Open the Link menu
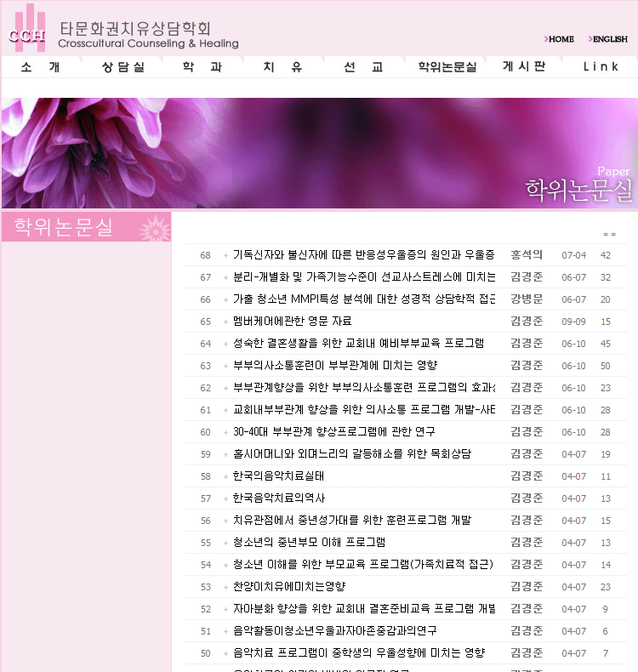Screen dimensions: 638x672 point(601,67)
